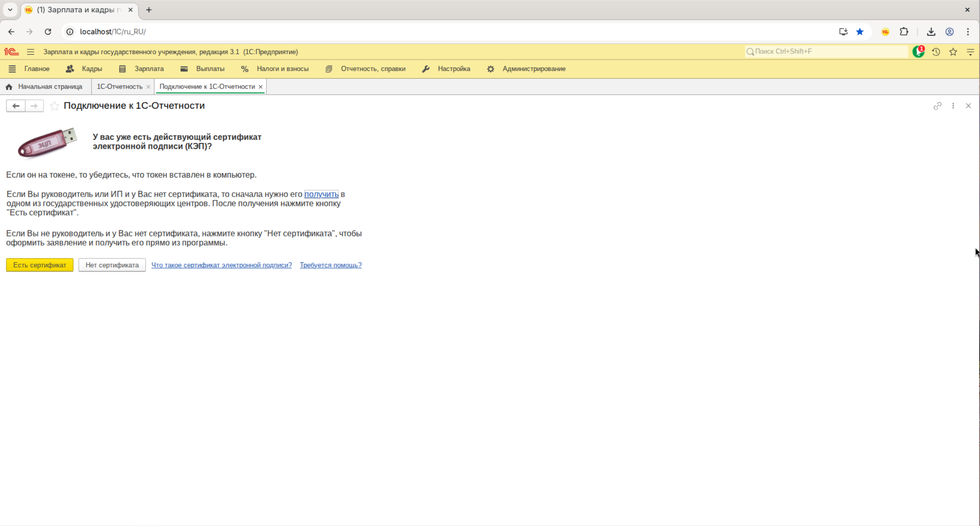Open the history clock icon
This screenshot has height=526, width=980.
click(936, 52)
